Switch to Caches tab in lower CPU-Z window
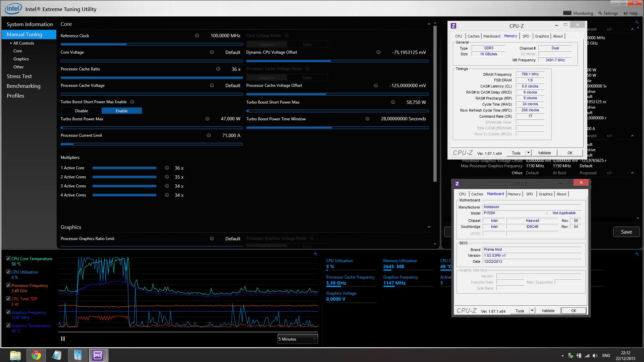 point(477,194)
